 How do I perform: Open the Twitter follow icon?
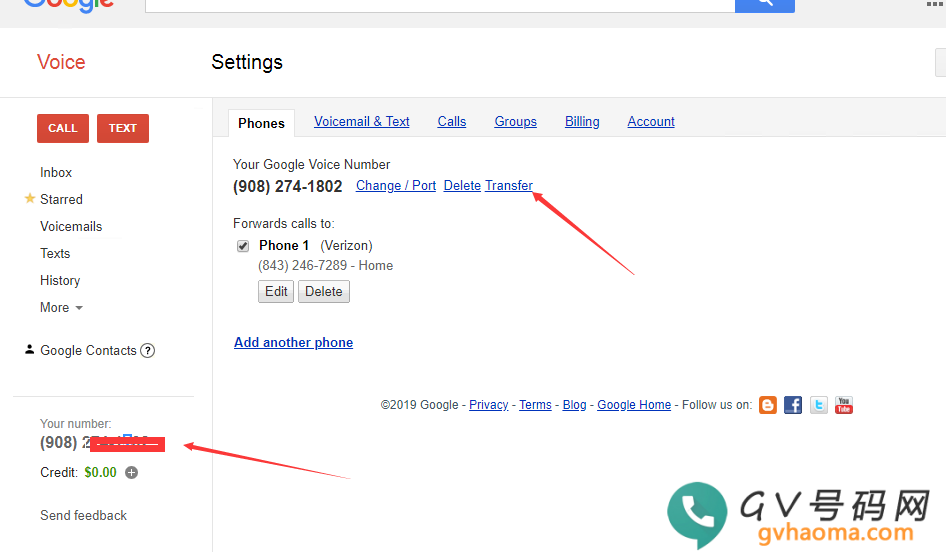(x=818, y=405)
